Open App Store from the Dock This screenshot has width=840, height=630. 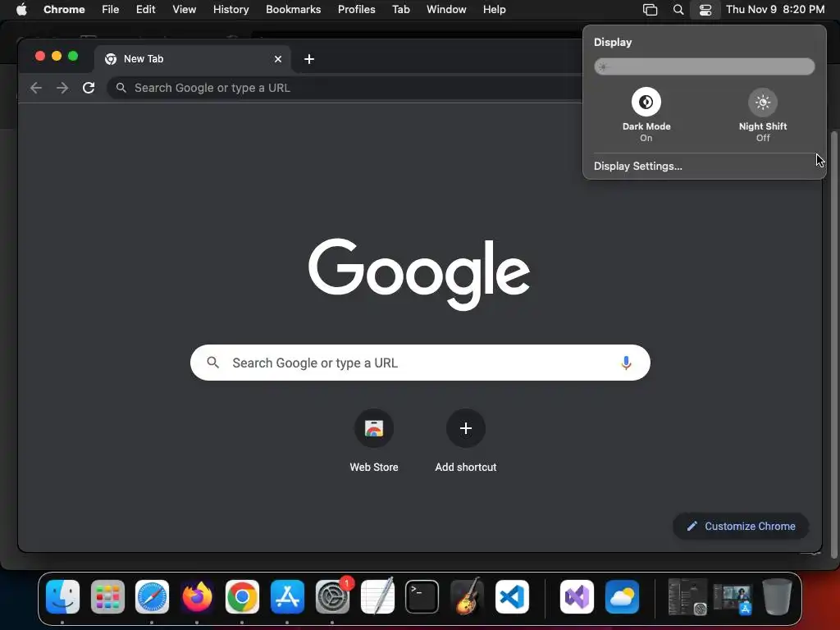(287, 597)
